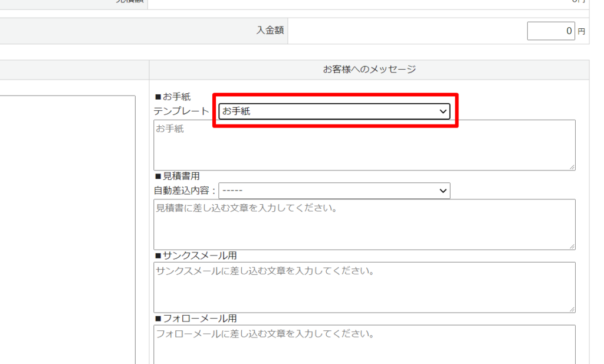
Task: Click the 見積書 message text area
Action: (x=365, y=225)
